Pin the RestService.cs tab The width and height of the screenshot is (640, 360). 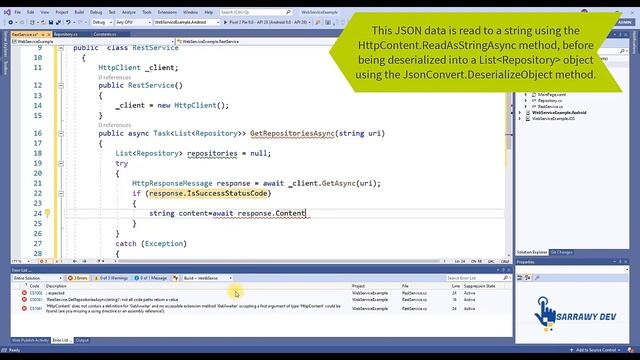tap(42, 35)
